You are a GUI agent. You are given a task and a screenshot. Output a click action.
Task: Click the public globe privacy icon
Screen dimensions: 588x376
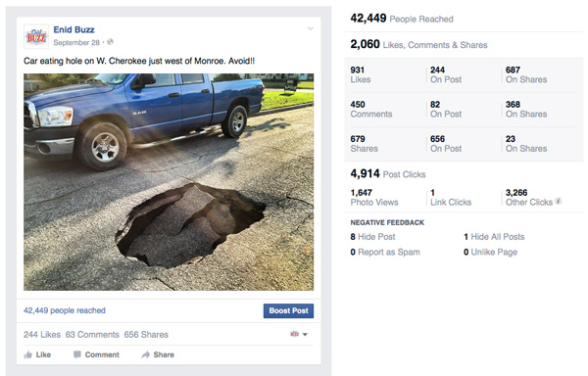point(110,42)
